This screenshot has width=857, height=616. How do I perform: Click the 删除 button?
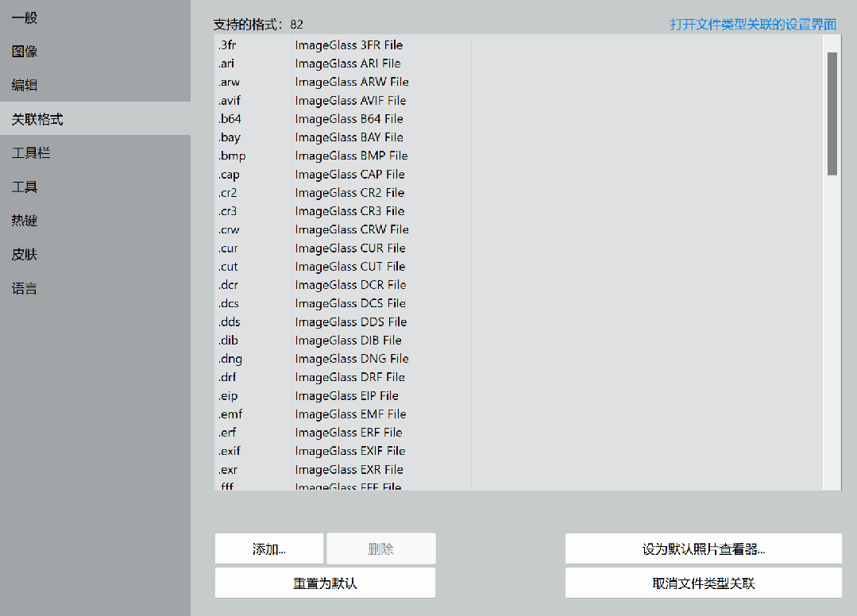coord(381,549)
